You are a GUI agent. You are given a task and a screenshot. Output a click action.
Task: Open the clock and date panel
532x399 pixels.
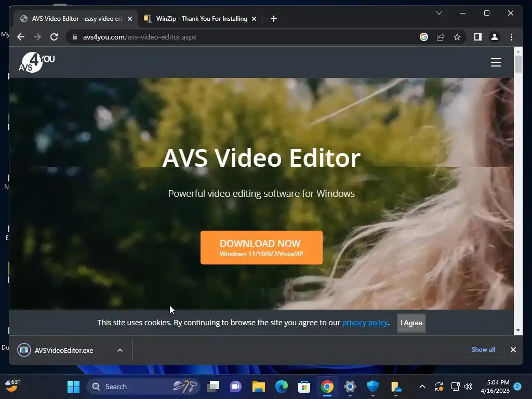coord(495,387)
